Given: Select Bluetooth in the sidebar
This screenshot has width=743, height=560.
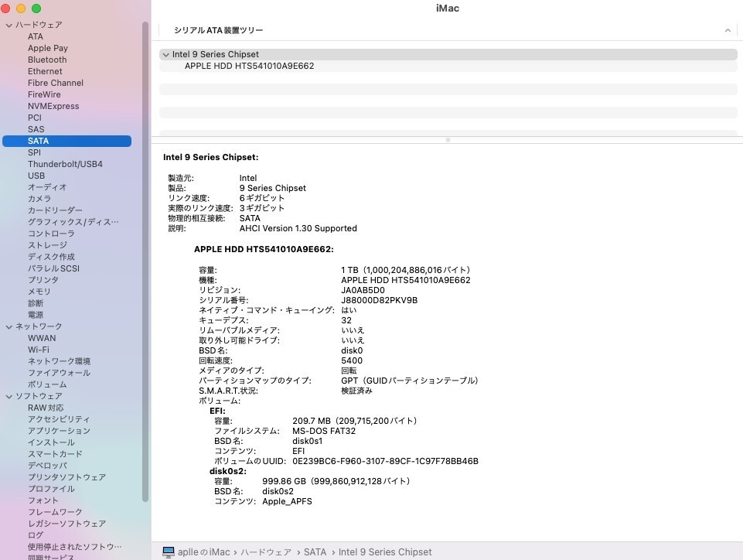Looking at the screenshot, I should click(47, 60).
